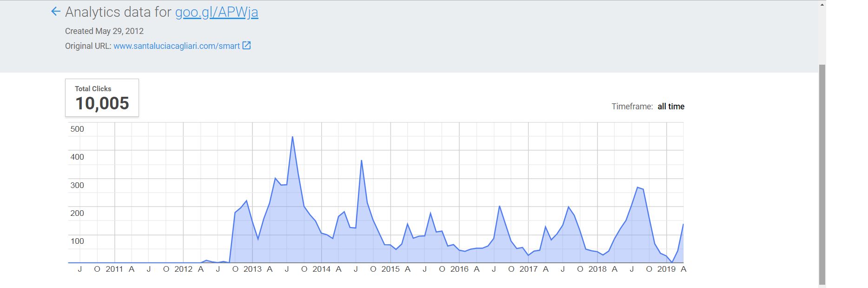Click the highest chart peak in mid-2013
Screen dimensions: 868x288
292,137
